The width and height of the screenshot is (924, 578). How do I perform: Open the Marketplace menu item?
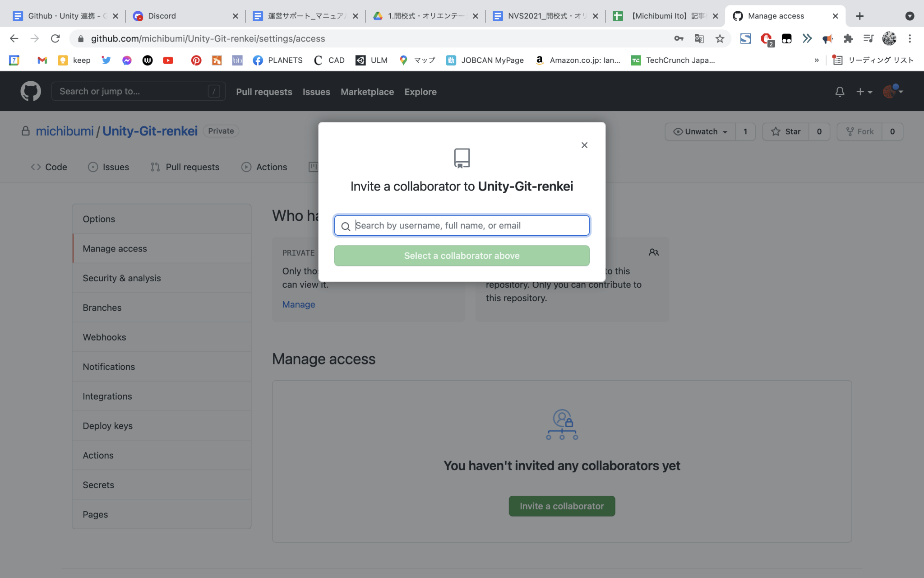coord(367,92)
